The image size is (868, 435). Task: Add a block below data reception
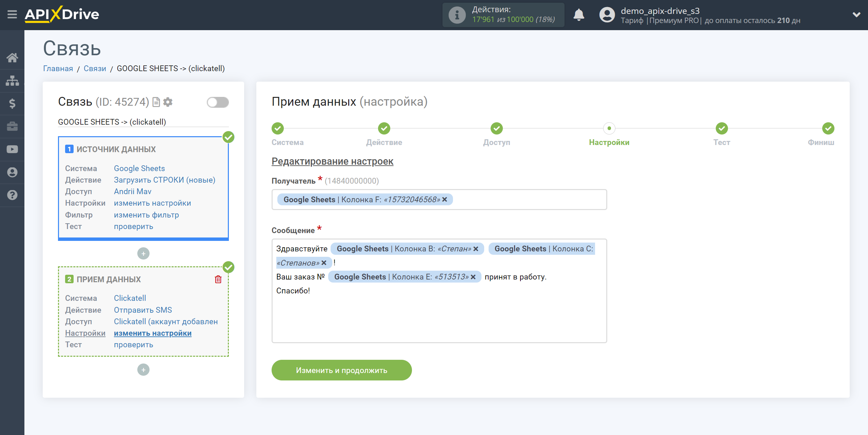pyautogui.click(x=143, y=370)
